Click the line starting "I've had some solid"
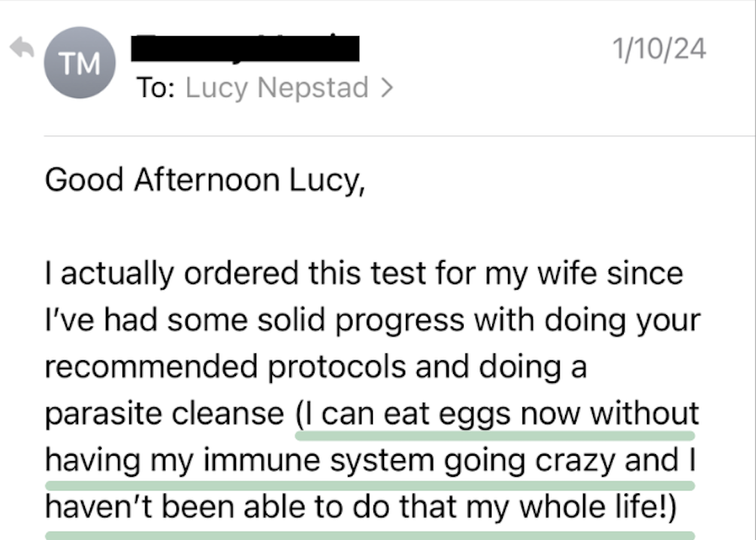 [372, 321]
